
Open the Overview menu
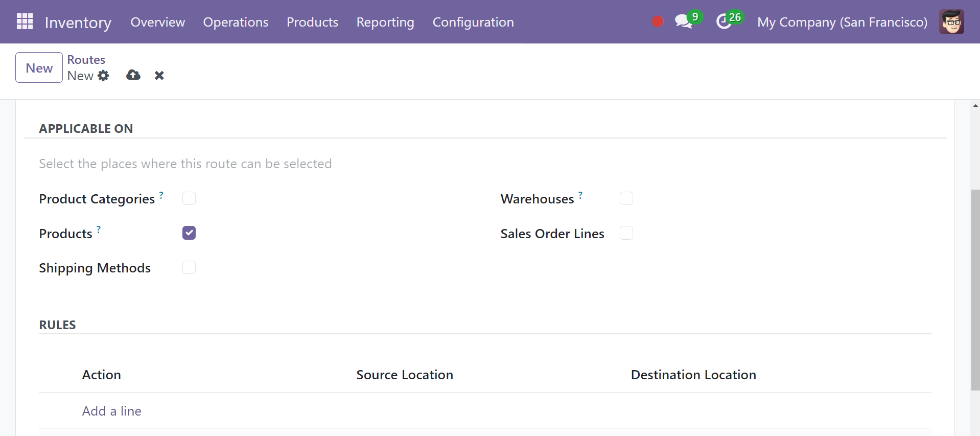[x=158, y=22]
